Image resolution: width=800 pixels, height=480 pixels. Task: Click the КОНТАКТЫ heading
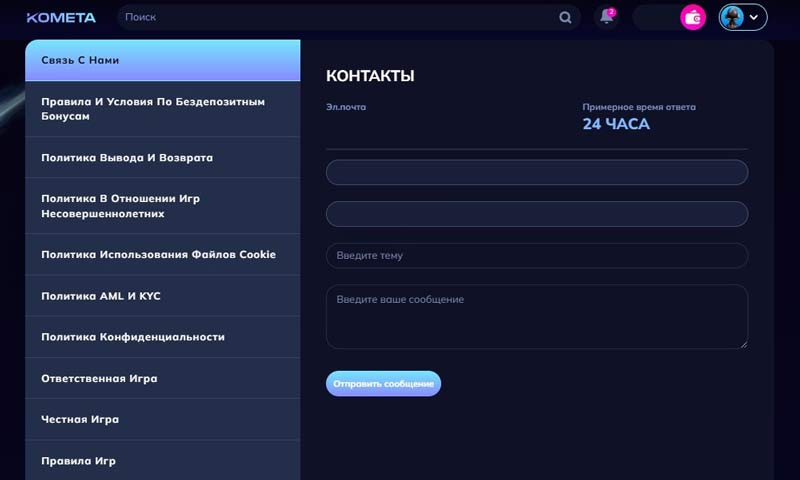(x=370, y=76)
